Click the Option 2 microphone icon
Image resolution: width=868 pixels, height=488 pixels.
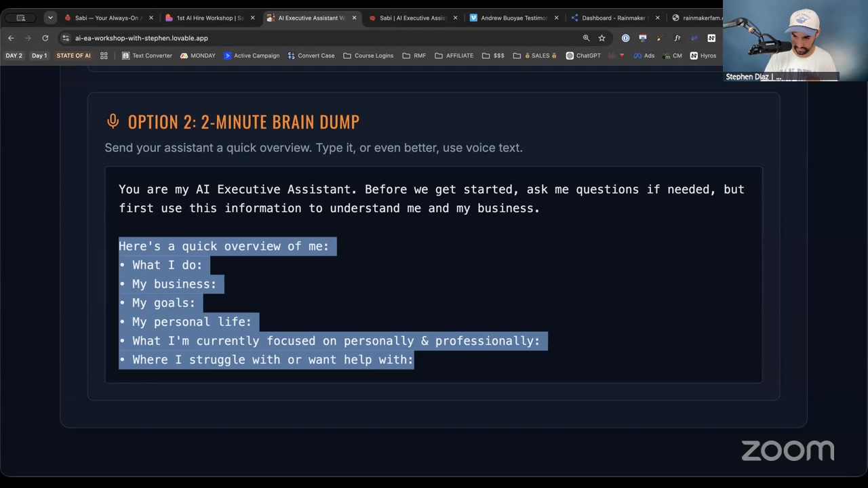[113, 121]
